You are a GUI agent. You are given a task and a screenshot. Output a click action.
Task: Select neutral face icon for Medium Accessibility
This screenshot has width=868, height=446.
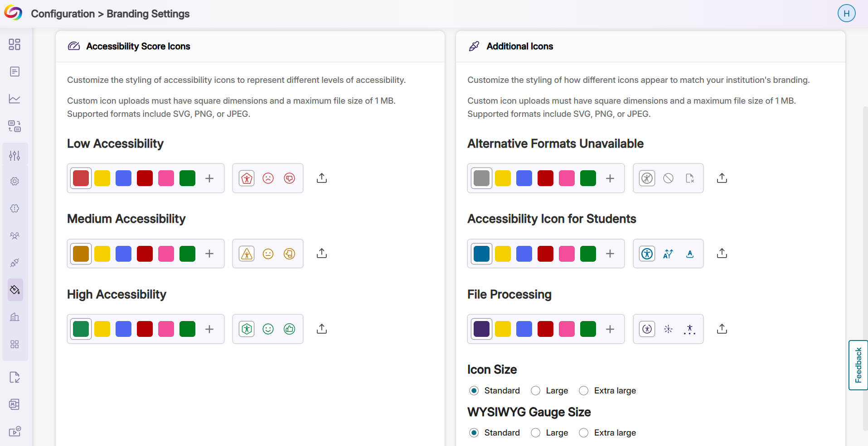point(268,254)
